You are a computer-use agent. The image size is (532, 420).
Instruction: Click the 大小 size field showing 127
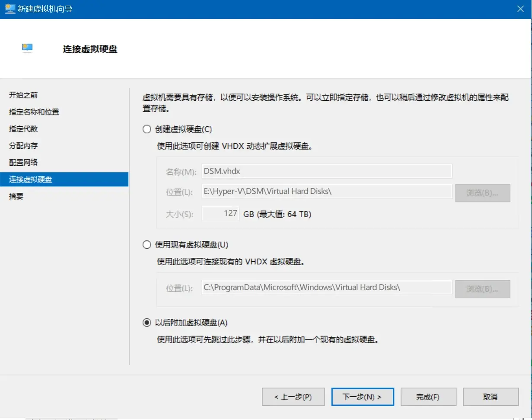pyautogui.click(x=220, y=214)
